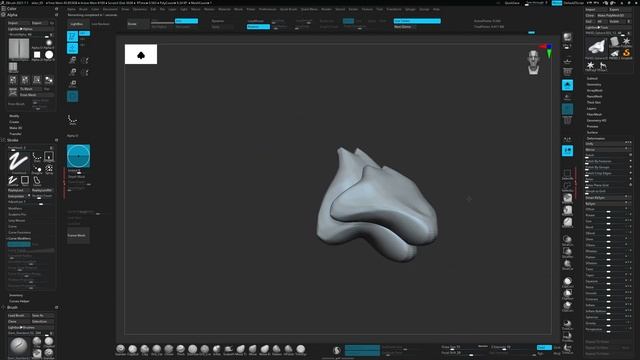Choose the Spray stroke icon
The height and width of the screenshot is (360, 640).
49,169
